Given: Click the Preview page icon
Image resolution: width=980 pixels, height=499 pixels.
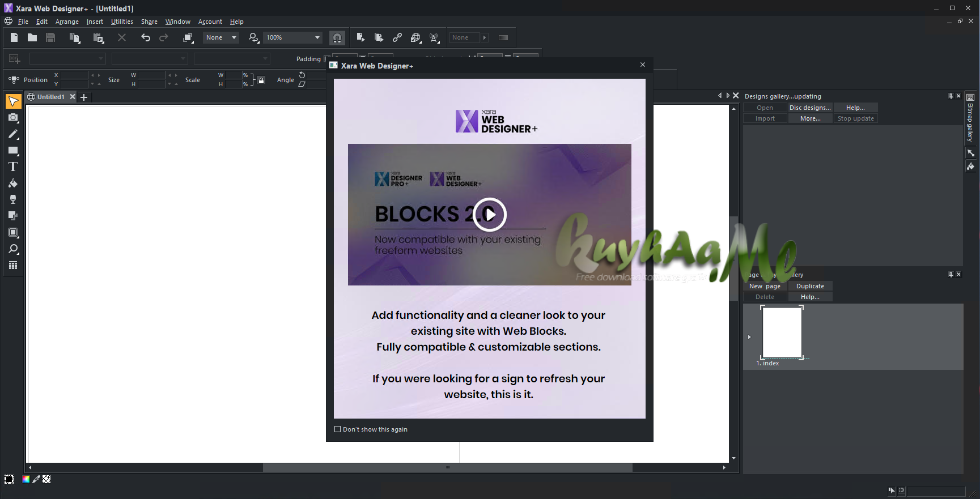Looking at the screenshot, I should click(x=360, y=37).
